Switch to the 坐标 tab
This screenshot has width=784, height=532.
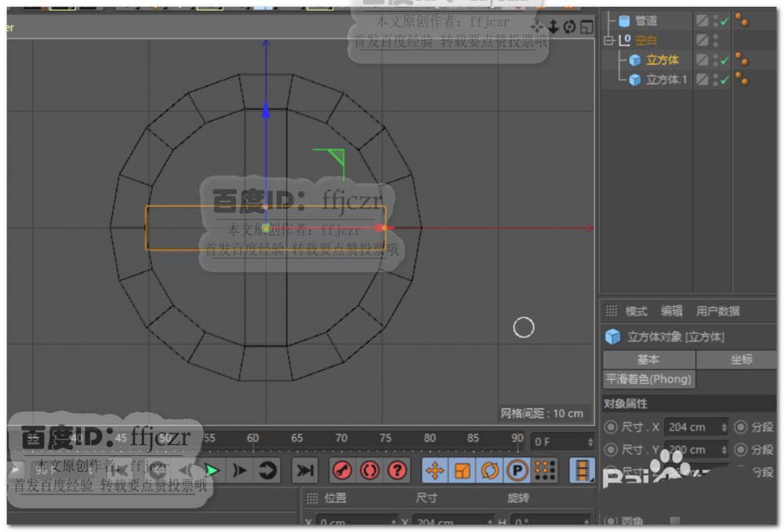tap(741, 359)
